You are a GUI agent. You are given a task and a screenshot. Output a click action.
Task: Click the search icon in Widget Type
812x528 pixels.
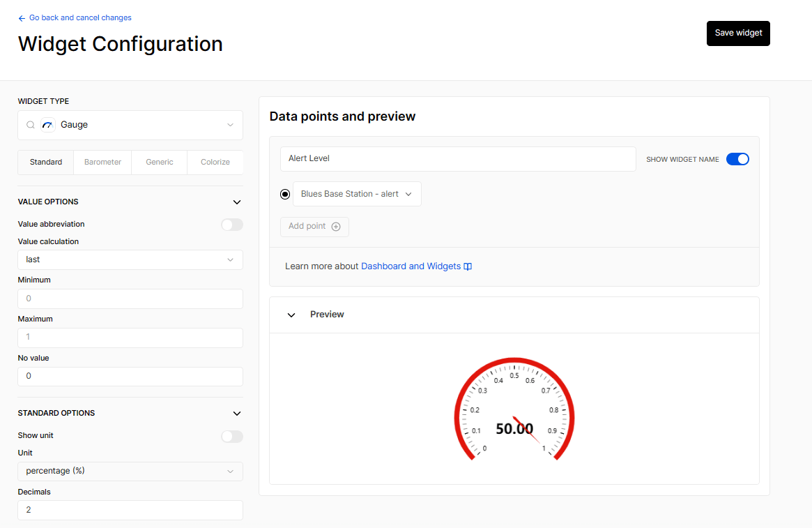(x=31, y=125)
